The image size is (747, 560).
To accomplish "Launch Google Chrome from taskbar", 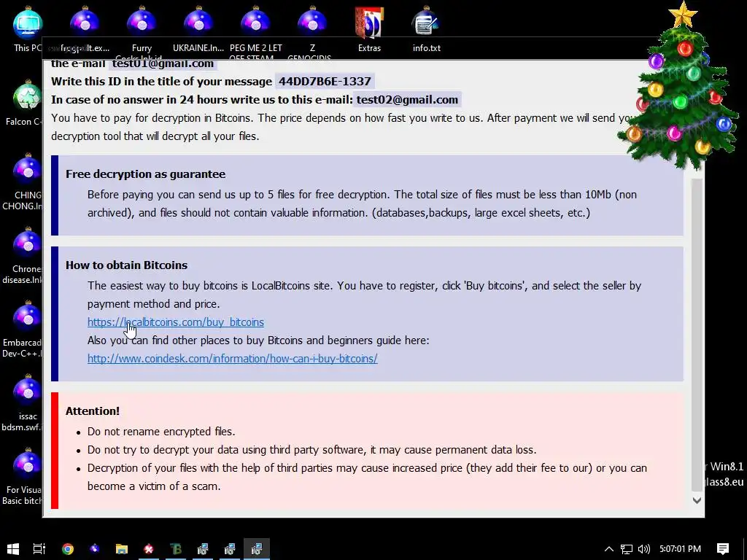I will pyautogui.click(x=68, y=549).
